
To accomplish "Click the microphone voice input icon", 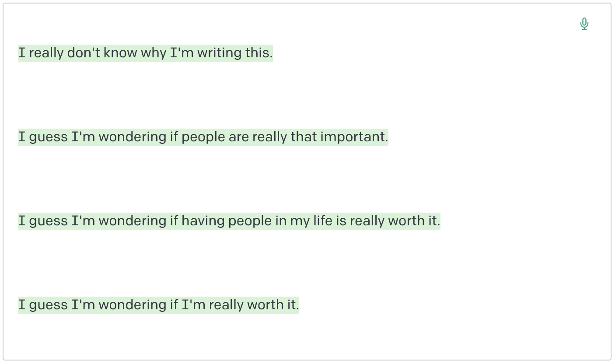I will [584, 24].
